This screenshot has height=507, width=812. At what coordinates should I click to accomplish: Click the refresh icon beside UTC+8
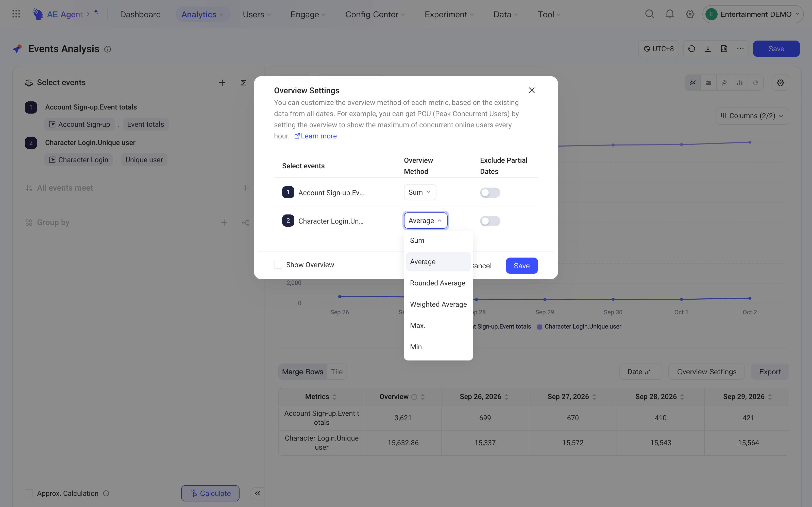(x=691, y=49)
